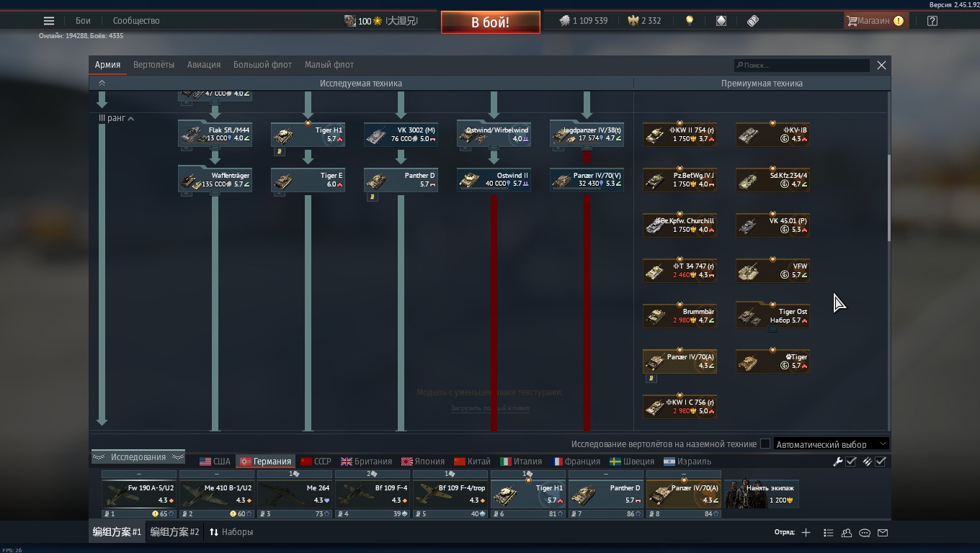Select Panzer IV/70(V) in the tree
This screenshot has height=553, width=980.
click(x=587, y=179)
